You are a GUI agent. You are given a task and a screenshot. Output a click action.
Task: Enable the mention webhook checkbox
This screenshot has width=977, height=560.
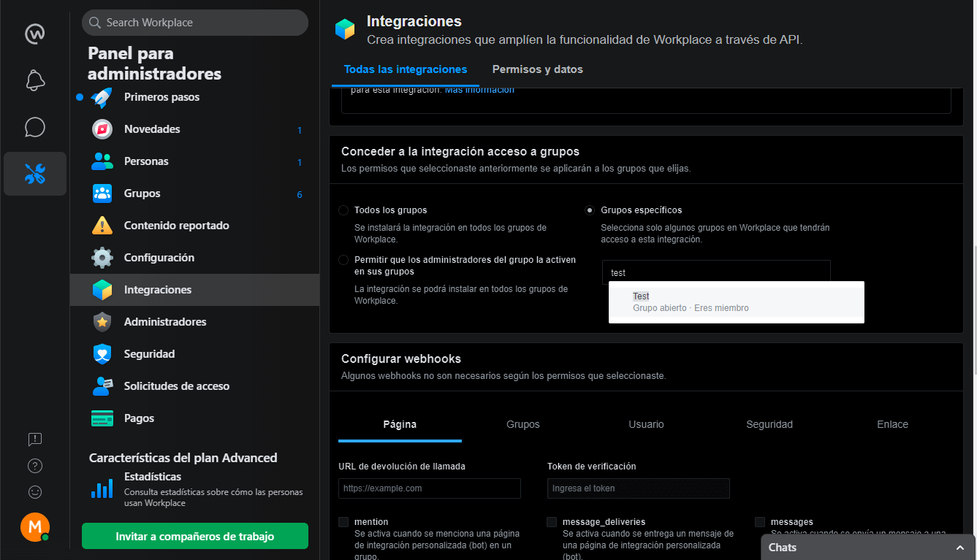pyautogui.click(x=343, y=522)
